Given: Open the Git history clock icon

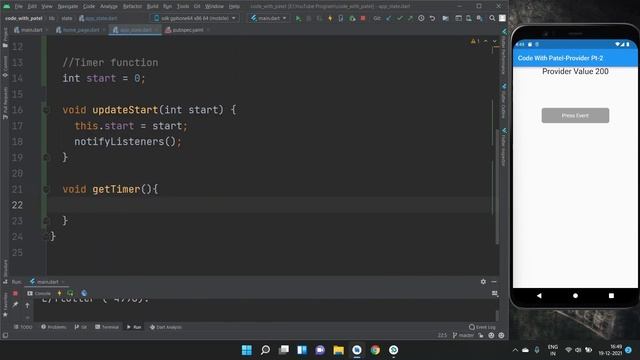Looking at the screenshot, I should pos(421,18).
